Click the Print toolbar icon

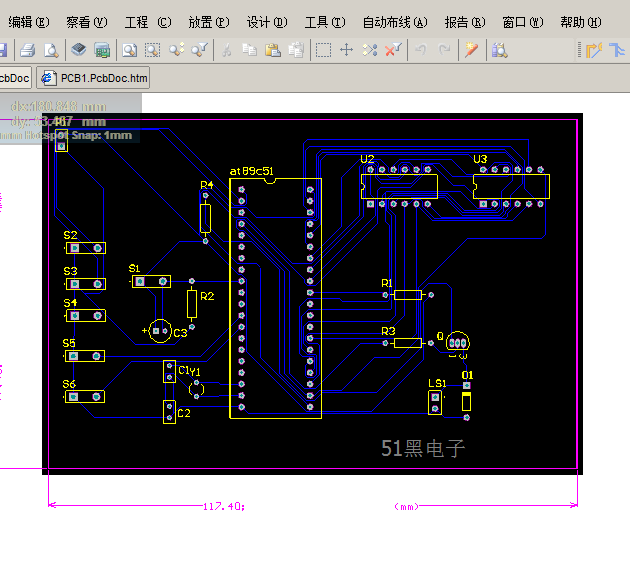(28, 50)
